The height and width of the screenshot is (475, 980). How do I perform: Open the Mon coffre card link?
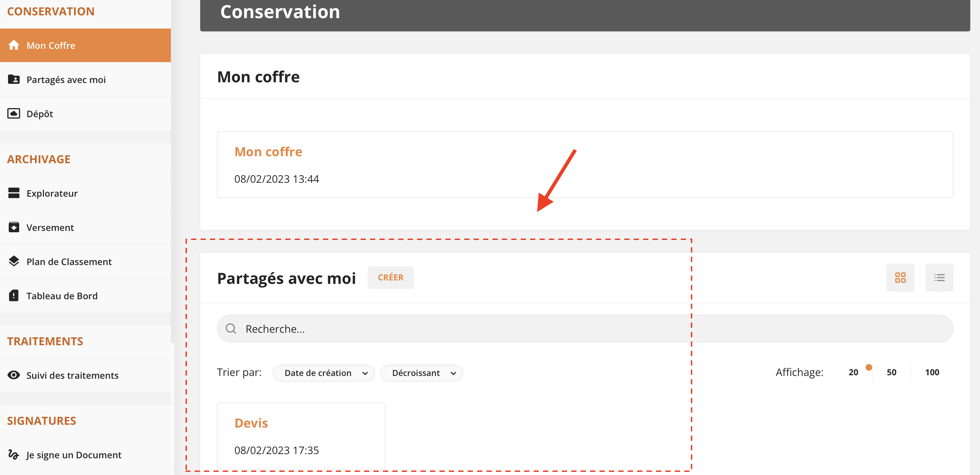pyautogui.click(x=268, y=152)
